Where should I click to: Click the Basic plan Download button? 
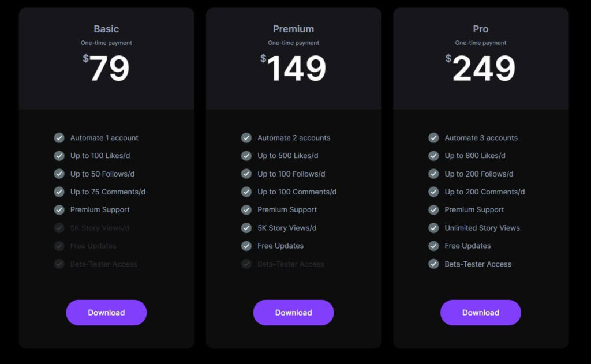click(x=106, y=313)
